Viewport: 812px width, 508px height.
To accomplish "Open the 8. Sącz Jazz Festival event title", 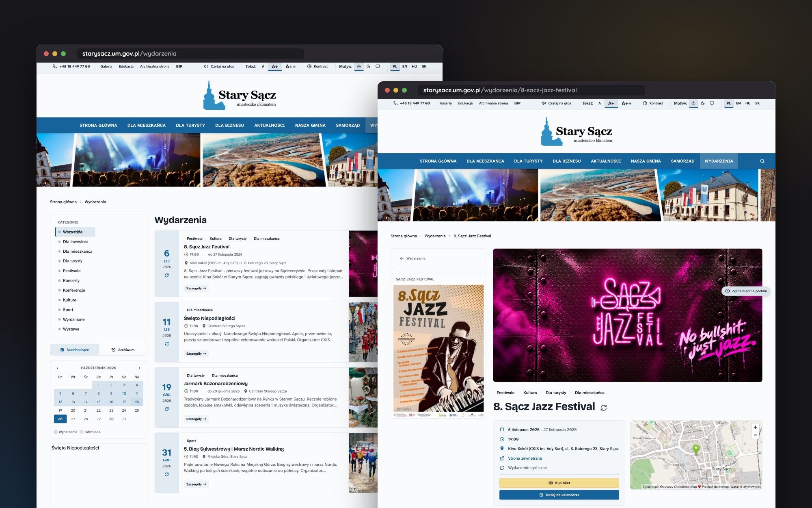I will tap(207, 247).
